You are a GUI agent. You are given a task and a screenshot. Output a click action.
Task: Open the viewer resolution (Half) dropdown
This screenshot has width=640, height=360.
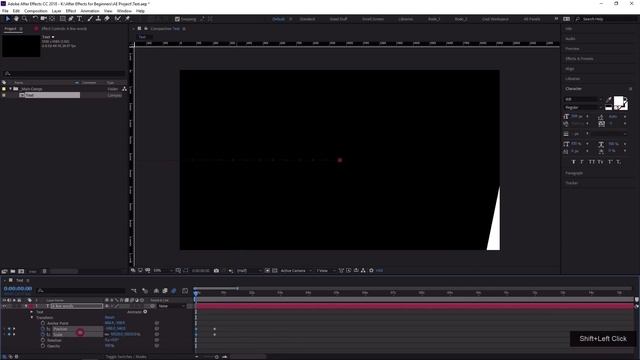pos(249,271)
